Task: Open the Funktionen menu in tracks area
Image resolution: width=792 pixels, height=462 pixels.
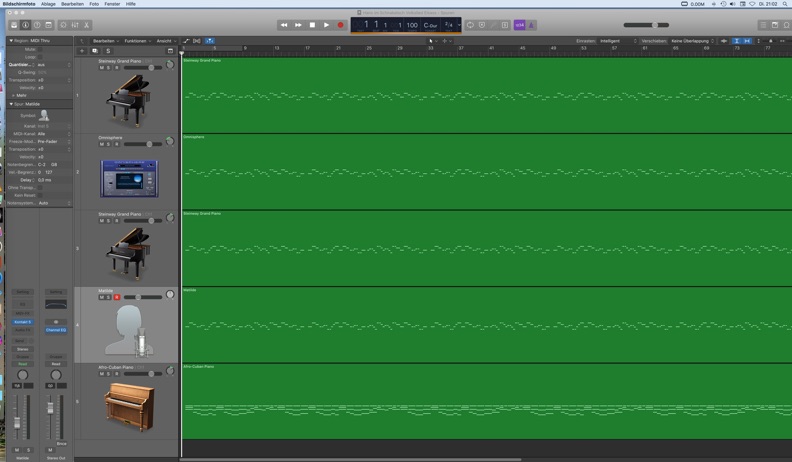Action: coord(137,41)
